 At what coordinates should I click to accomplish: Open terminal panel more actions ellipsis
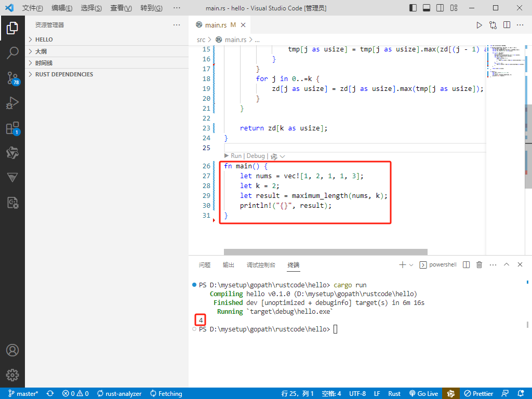click(493, 264)
